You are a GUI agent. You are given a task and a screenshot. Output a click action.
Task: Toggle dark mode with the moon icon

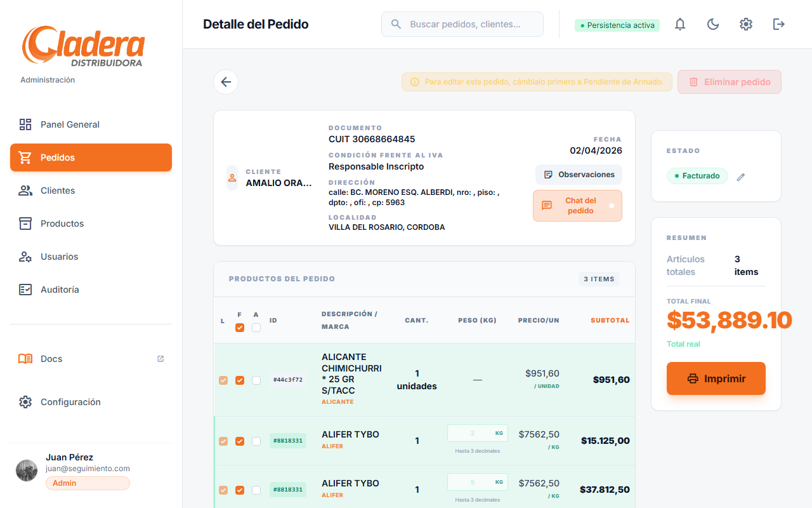coord(713,23)
